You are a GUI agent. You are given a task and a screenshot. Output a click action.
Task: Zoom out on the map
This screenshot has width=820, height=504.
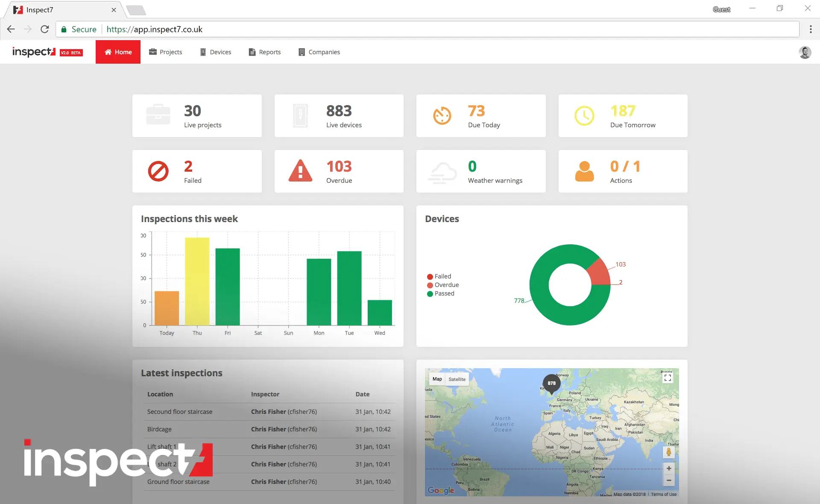[669, 481]
